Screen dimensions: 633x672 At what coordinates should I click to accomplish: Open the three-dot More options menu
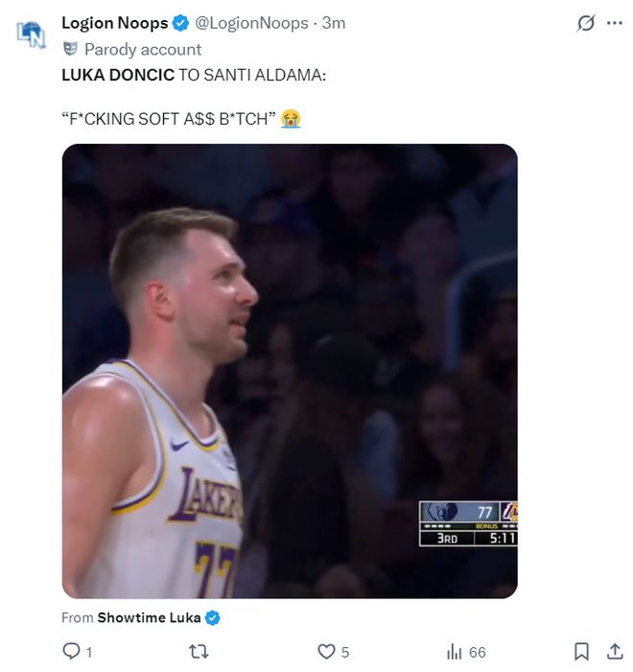[615, 23]
